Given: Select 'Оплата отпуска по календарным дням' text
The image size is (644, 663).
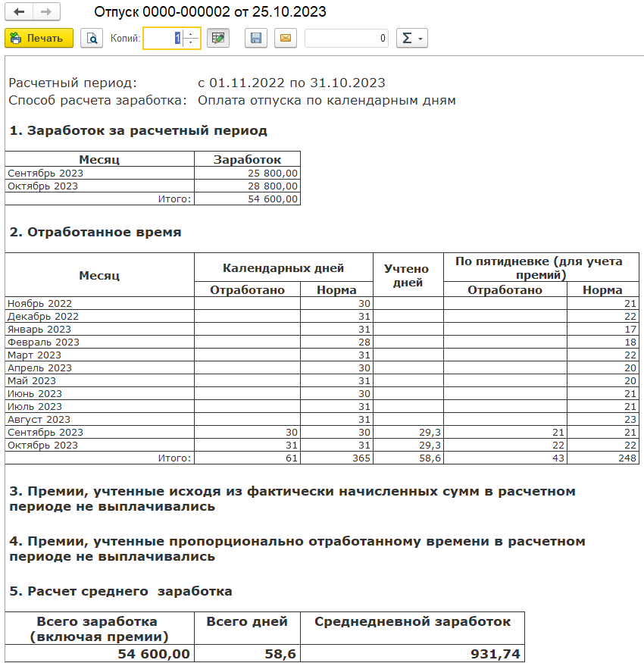Looking at the screenshot, I should point(327,101).
